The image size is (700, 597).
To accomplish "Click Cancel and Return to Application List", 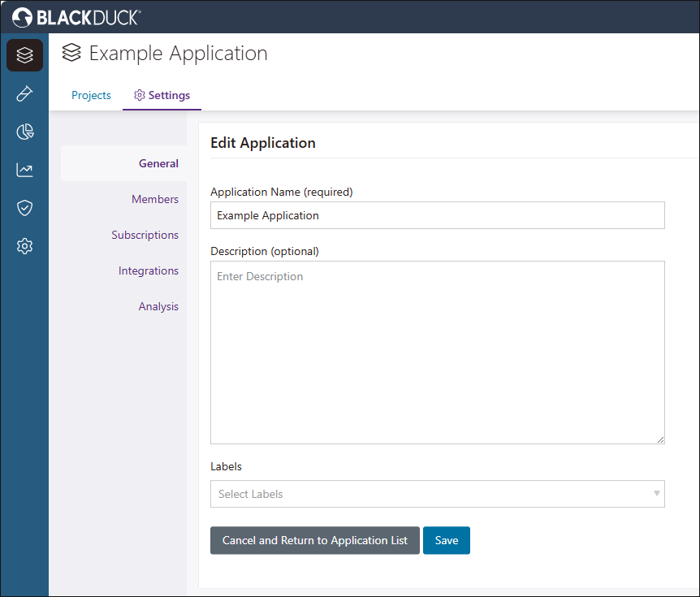I will (315, 540).
